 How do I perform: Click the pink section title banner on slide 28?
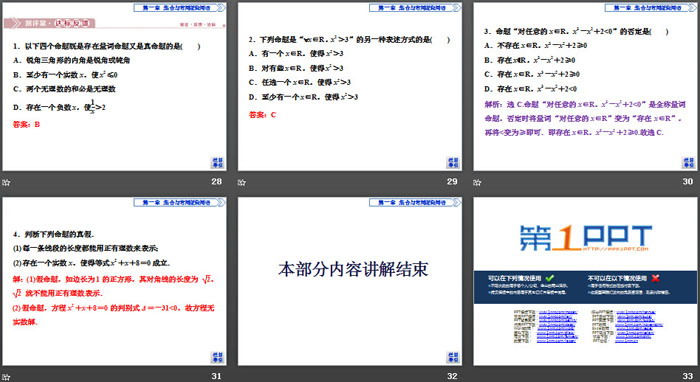(49, 23)
